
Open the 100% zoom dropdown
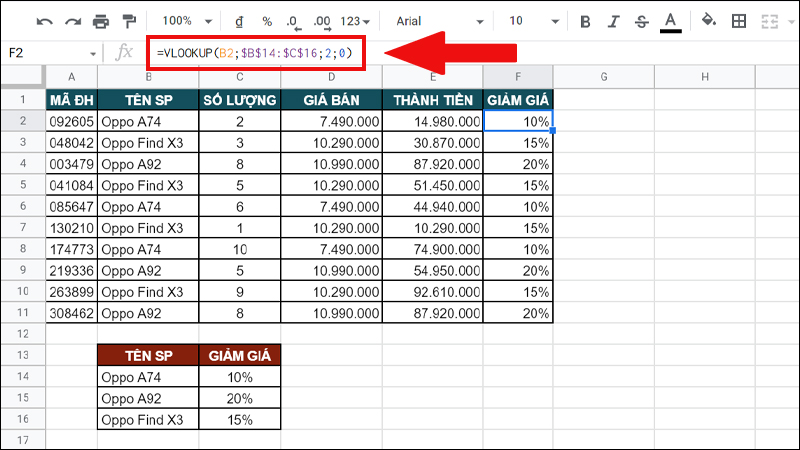(187, 21)
